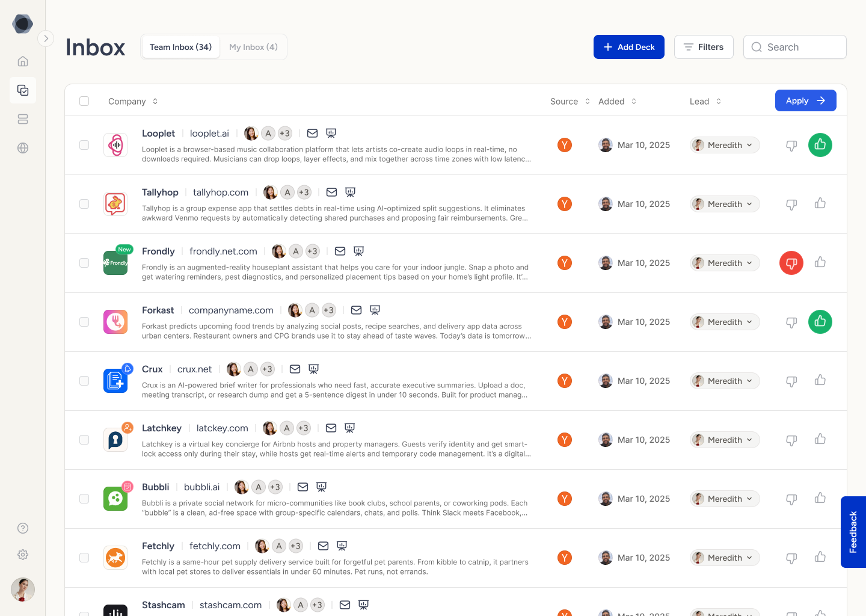
Task: Sort by the Source column header
Action: click(x=570, y=101)
